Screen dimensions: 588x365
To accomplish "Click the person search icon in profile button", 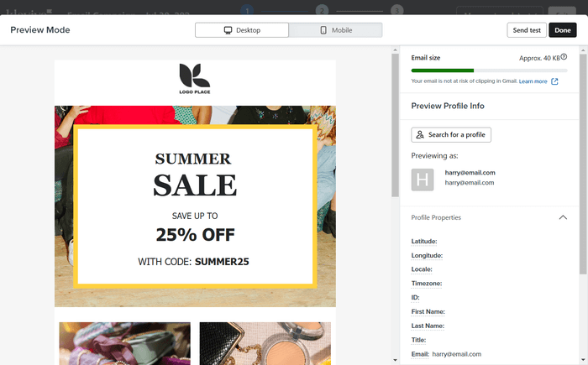I will 420,134.
